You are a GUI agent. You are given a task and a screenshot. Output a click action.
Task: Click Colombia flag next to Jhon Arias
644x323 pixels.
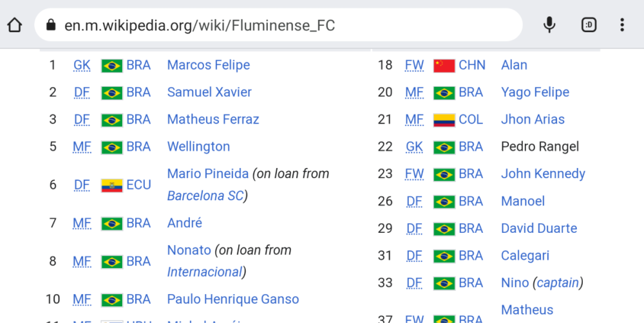coord(444,120)
